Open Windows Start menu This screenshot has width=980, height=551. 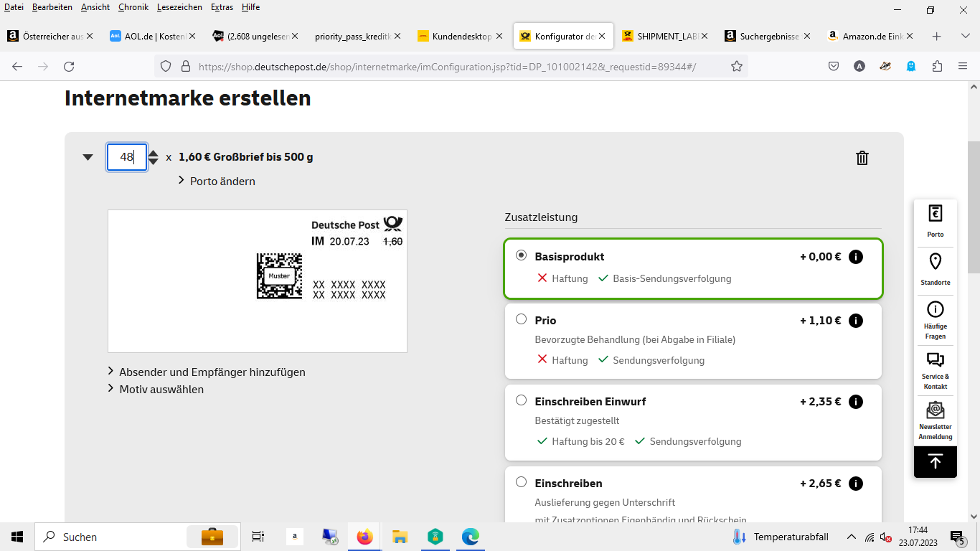[17, 537]
